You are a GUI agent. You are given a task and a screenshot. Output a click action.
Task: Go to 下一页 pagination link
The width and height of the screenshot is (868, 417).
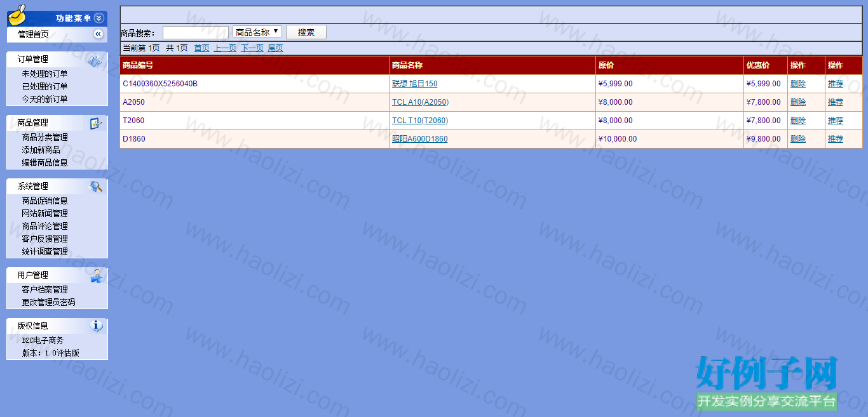pyautogui.click(x=252, y=48)
